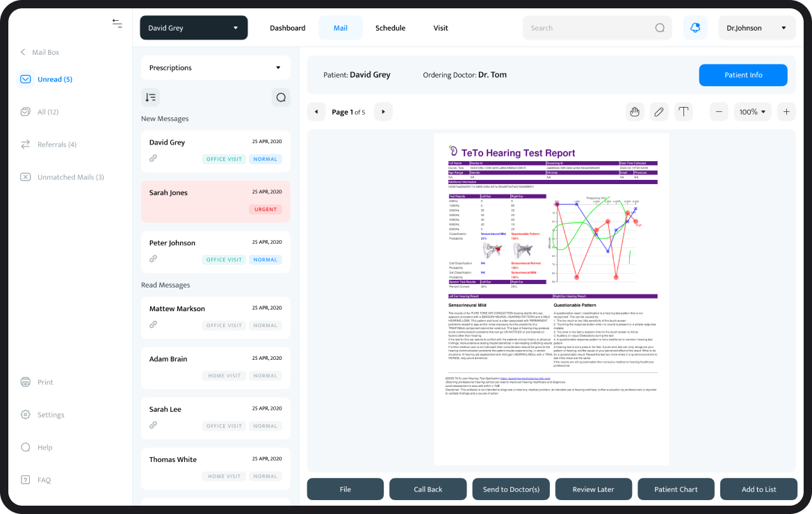812x514 pixels.
Task: Click the search messages icon in list
Action: point(281,97)
